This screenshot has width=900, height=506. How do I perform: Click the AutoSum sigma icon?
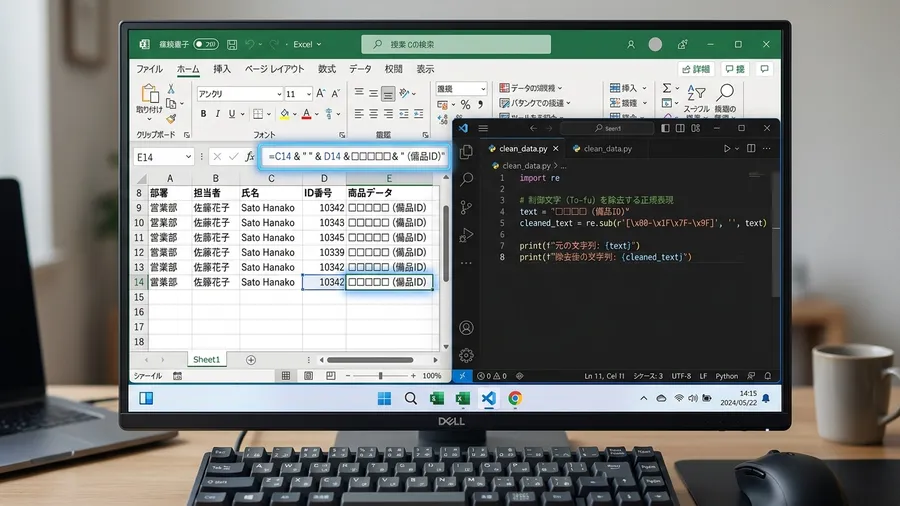[x=666, y=88]
